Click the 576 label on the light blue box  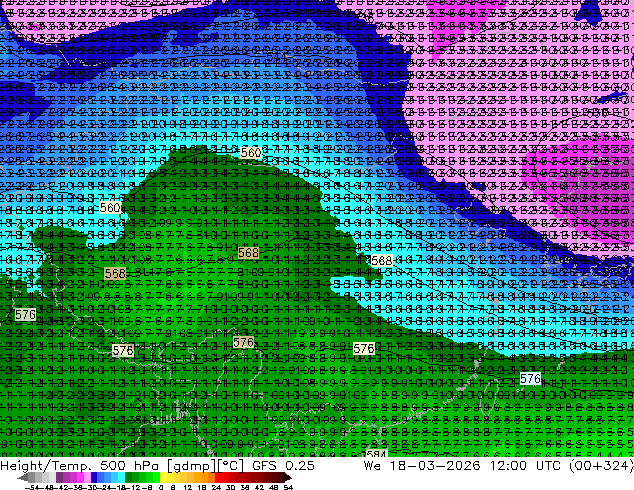[x=530, y=379]
